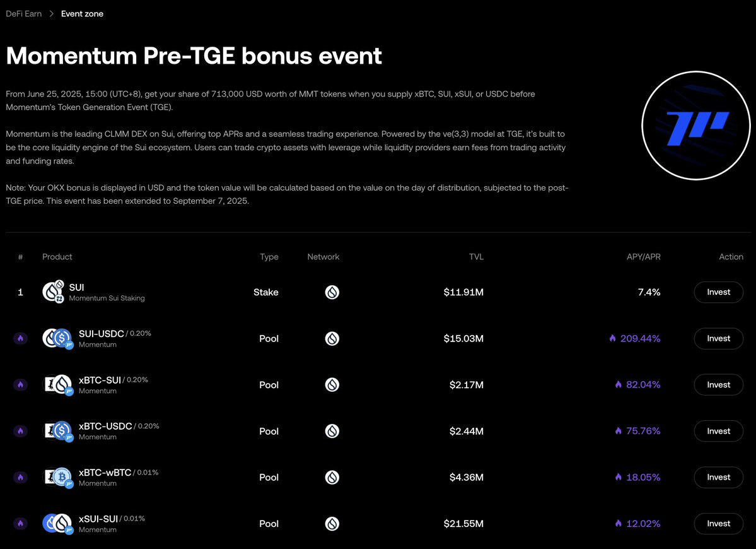Open the xBTC-USDC pool name

(x=105, y=426)
